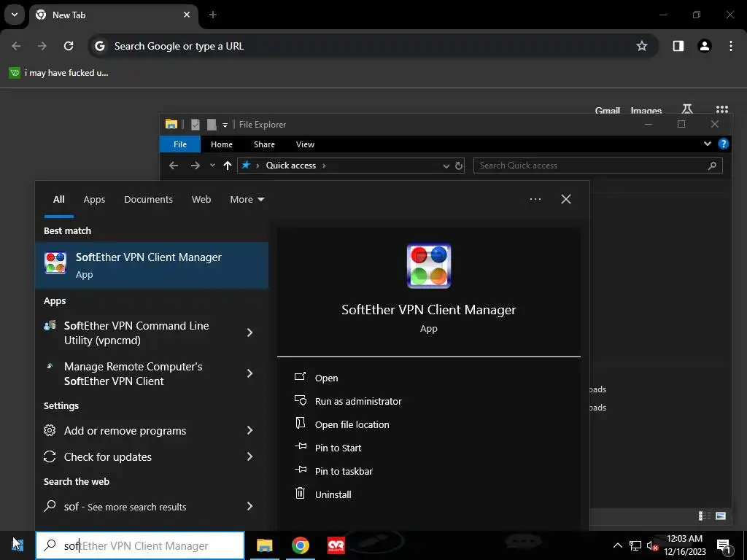Image resolution: width=747 pixels, height=560 pixels.
Task: Open View ribbon tab in File Explorer
Action: (305, 144)
